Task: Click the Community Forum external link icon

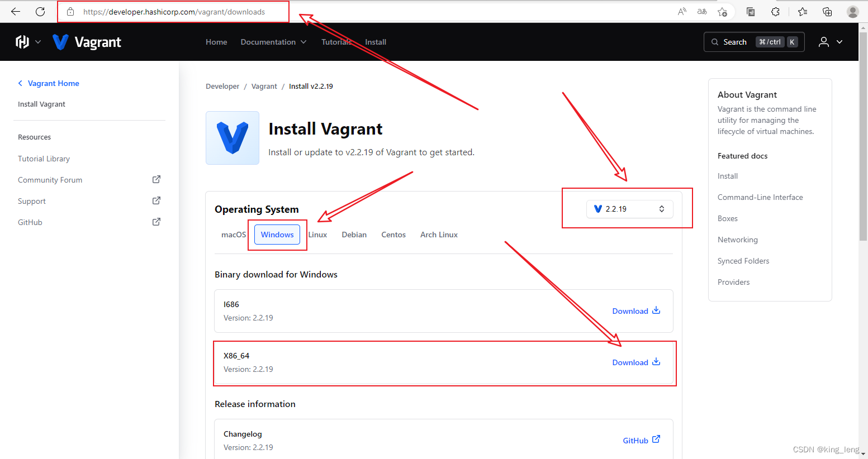Action: (x=156, y=179)
